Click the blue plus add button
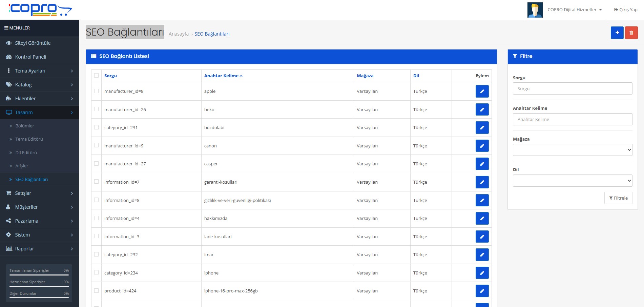Screen dimensions: 644x307 coord(617,33)
